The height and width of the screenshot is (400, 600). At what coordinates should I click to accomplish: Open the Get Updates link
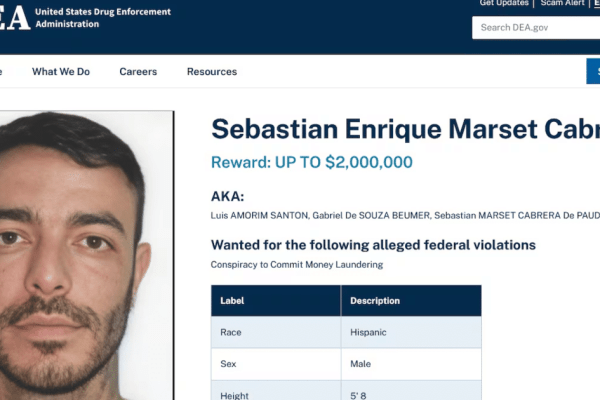coord(504,4)
